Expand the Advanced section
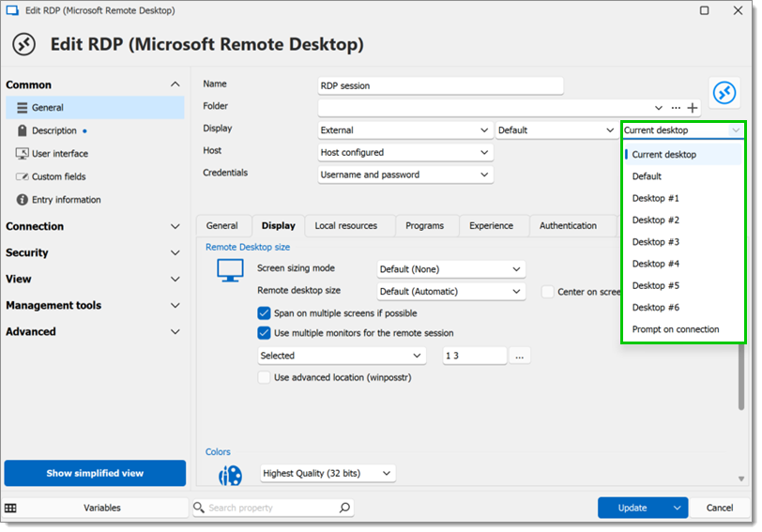The image size is (762, 532). pyautogui.click(x=175, y=331)
